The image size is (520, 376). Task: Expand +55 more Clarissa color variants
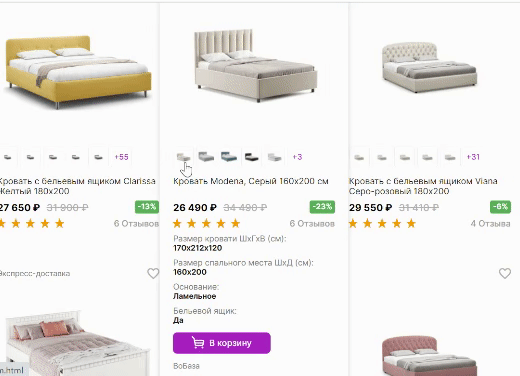(121, 157)
